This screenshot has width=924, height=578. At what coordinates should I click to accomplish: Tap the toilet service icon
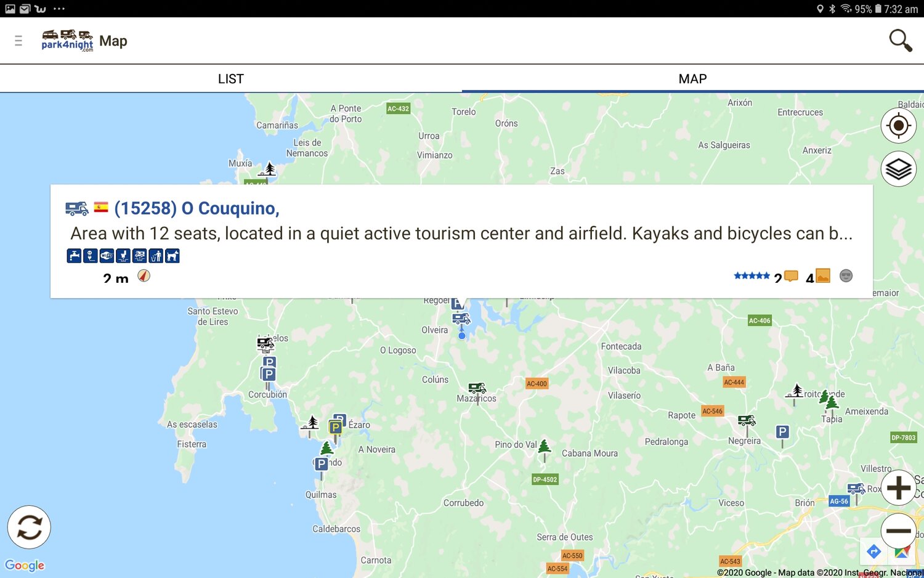[x=123, y=256]
